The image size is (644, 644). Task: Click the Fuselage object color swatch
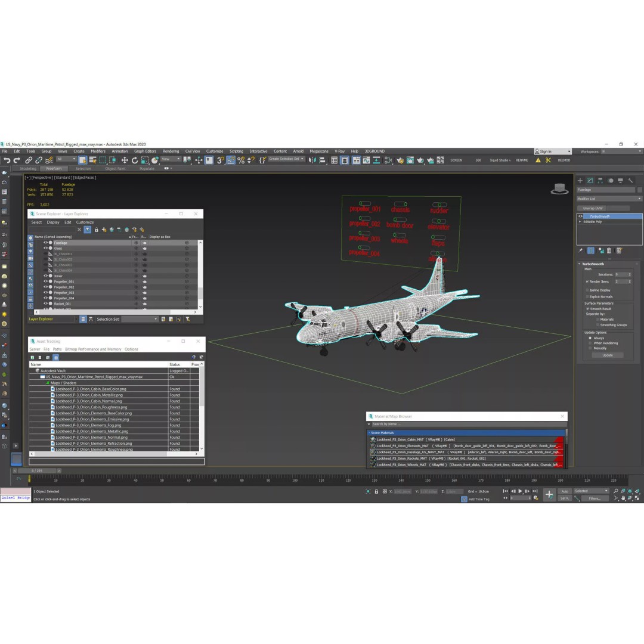tap(639, 190)
